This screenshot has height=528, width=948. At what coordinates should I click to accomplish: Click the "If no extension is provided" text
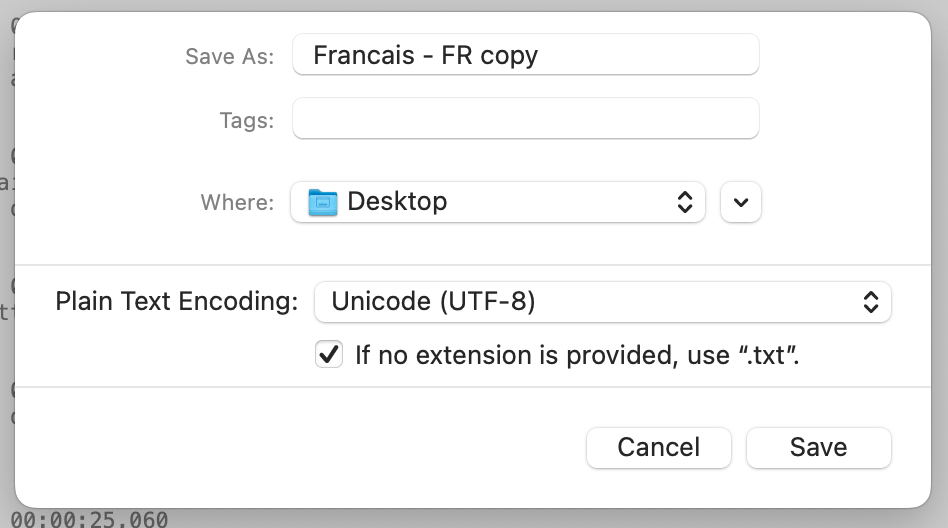[x=577, y=355]
